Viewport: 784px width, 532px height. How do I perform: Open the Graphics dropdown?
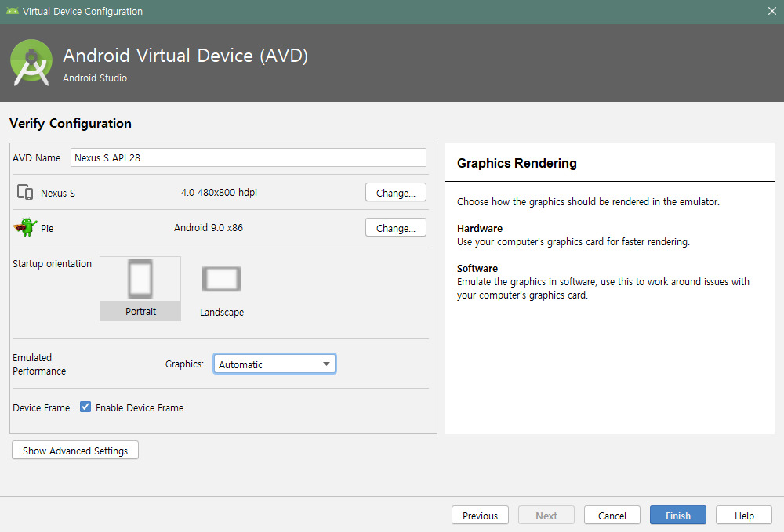[274, 364]
